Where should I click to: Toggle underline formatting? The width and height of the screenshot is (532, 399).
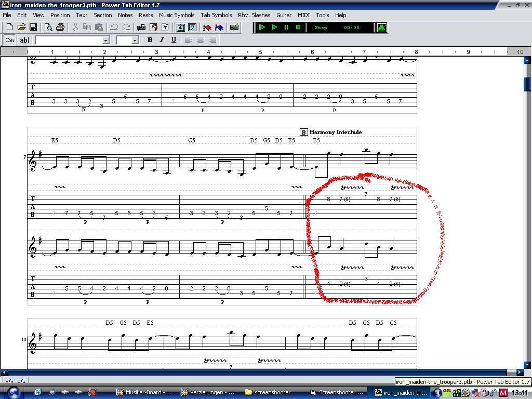point(174,40)
